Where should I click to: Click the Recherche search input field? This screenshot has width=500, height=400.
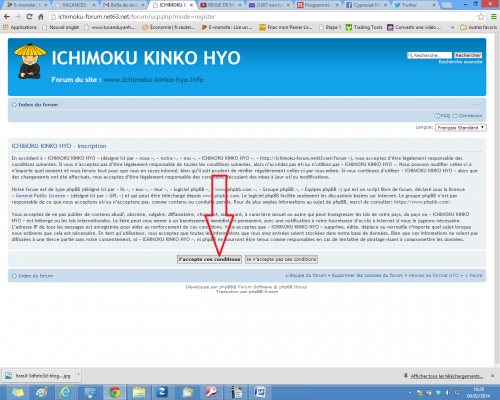tap(429, 55)
